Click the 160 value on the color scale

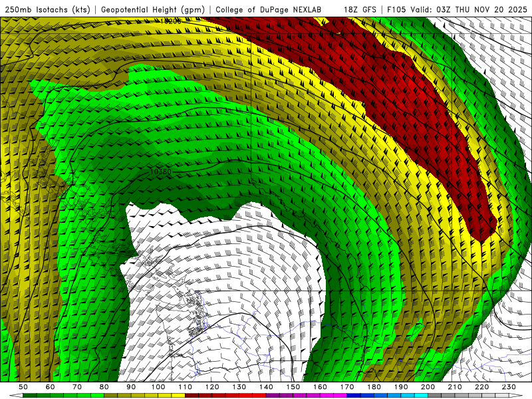pos(320,387)
